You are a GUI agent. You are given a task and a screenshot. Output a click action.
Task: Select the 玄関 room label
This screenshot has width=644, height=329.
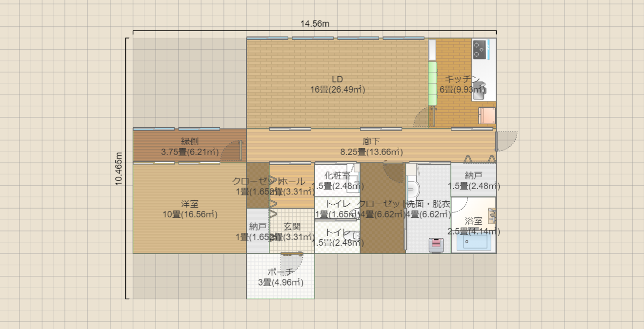tap(291, 232)
